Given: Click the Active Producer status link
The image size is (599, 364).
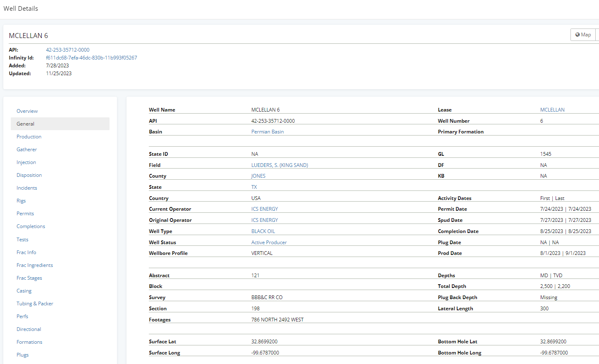Looking at the screenshot, I should point(269,243).
